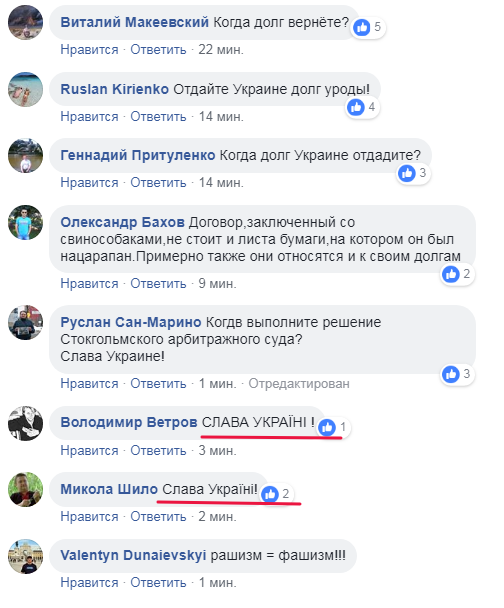The width and height of the screenshot is (504, 608).
Task: Click the 9 мин. timestamp on Бахов's comment
Action: pyautogui.click(x=217, y=283)
